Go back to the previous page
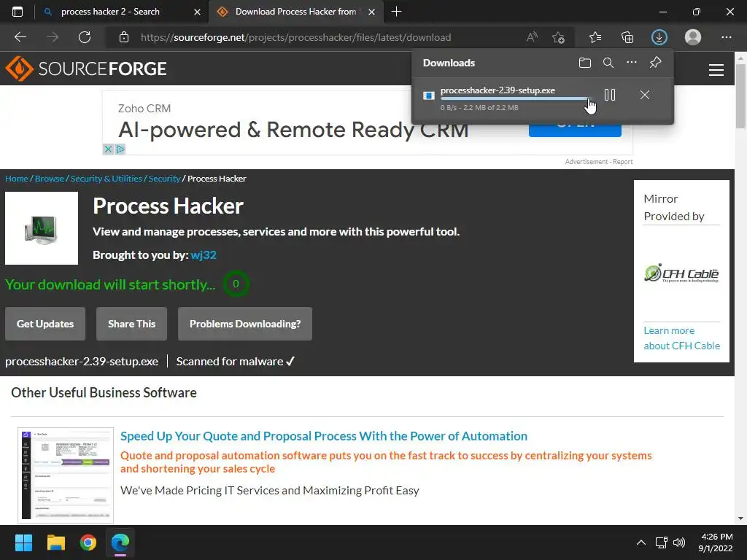Screen dimensions: 747x560 click(x=20, y=37)
